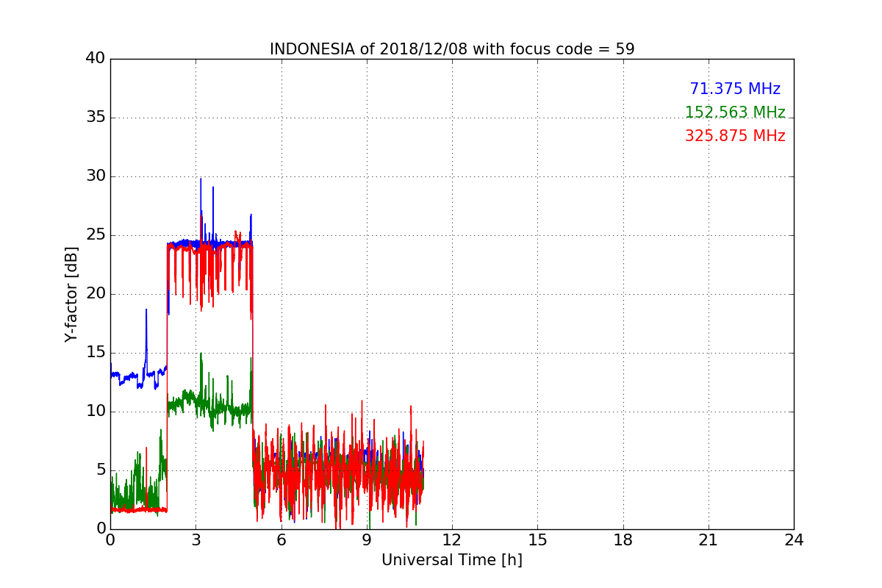
Task: Click y-axis tick label 5
Action: point(100,470)
